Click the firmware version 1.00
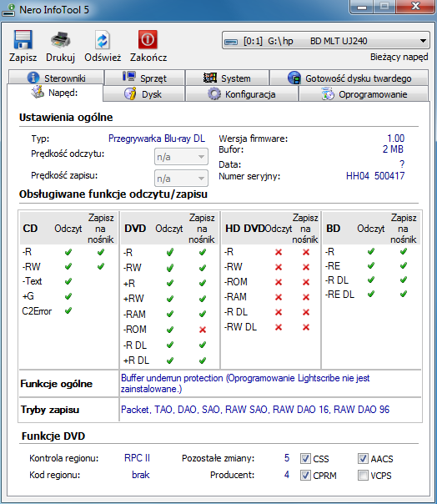The image size is (437, 504). click(x=395, y=139)
